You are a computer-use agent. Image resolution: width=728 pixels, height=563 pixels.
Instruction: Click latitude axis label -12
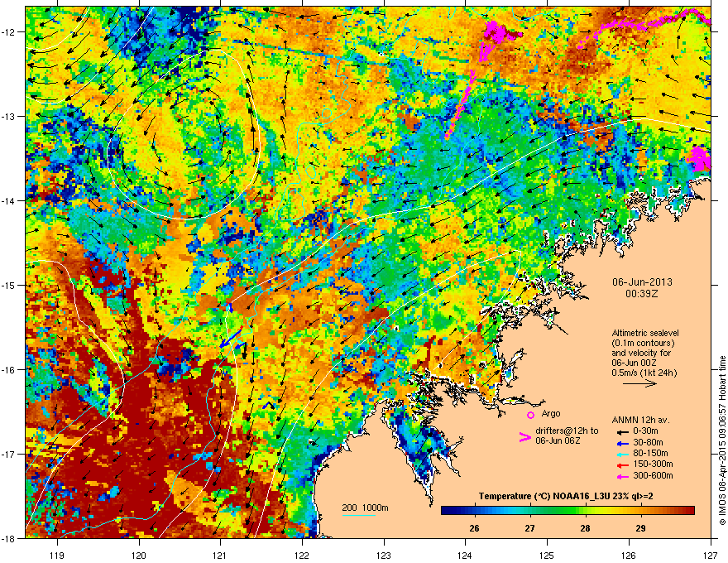click(x=8, y=32)
